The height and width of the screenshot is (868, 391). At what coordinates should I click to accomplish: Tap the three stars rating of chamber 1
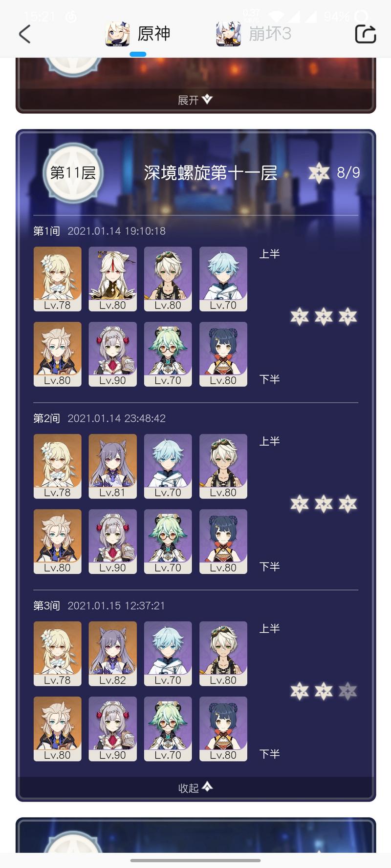(x=324, y=316)
